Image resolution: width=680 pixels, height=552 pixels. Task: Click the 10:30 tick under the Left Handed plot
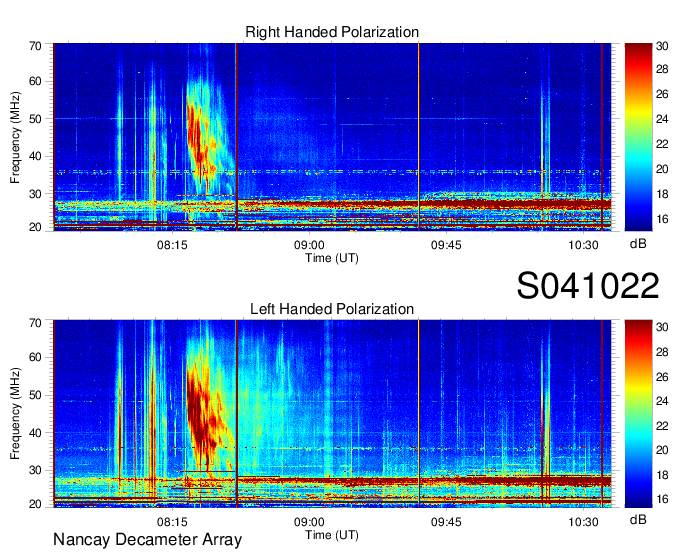coord(583,522)
